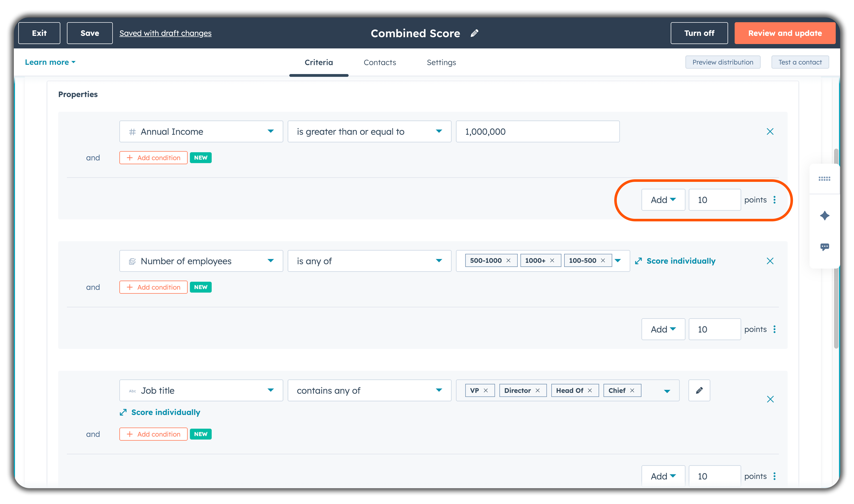Remove the Annual Income criteria row
The width and height of the screenshot is (854, 504).
click(770, 131)
